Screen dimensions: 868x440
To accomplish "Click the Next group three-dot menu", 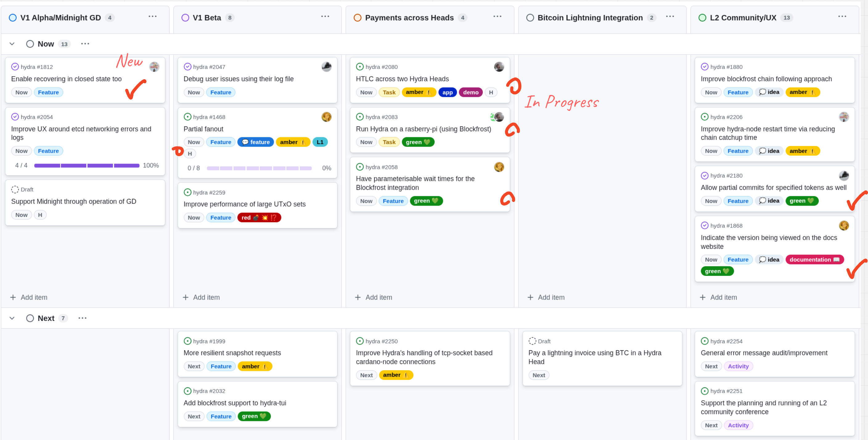I will pos(82,318).
